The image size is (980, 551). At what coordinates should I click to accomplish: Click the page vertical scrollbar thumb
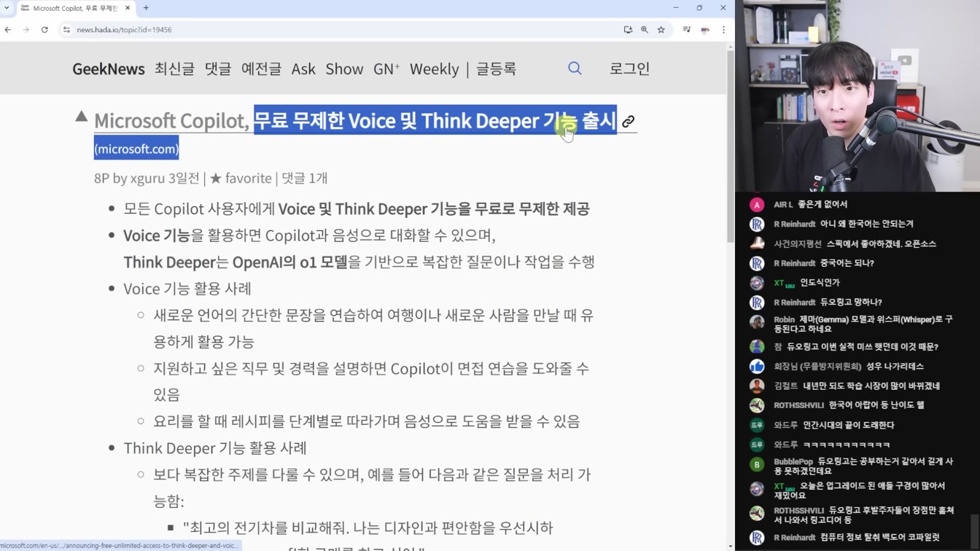tap(731, 146)
